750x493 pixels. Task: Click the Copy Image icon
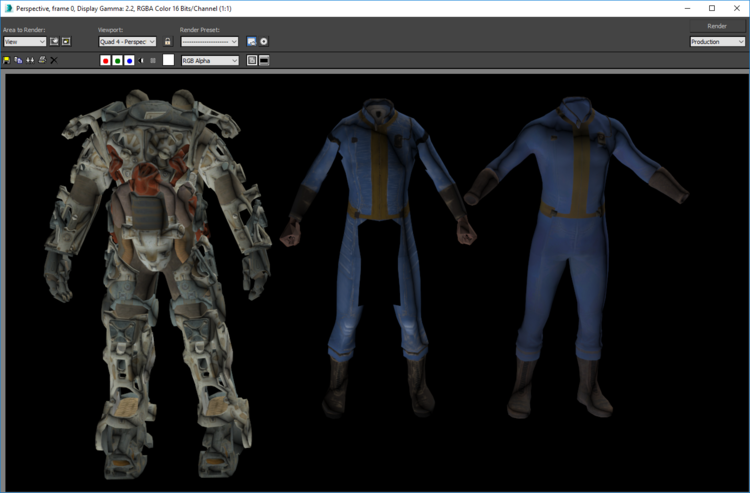tap(18, 60)
